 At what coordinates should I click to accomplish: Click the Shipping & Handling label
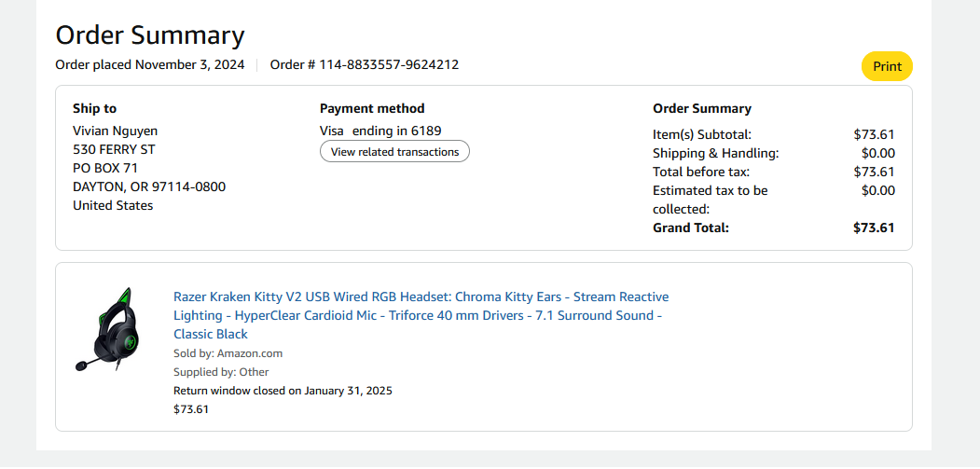click(715, 153)
